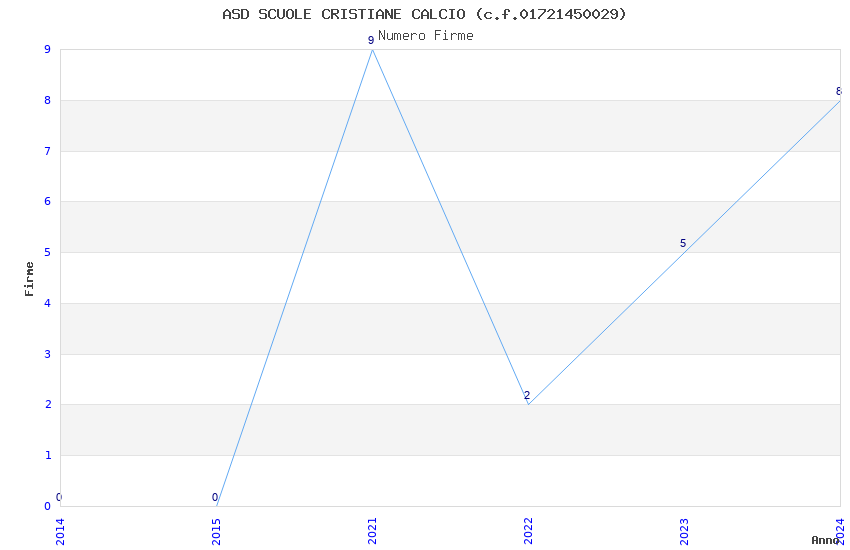Select the 2024 x-axis year label
This screenshot has width=850, height=550.
[841, 532]
